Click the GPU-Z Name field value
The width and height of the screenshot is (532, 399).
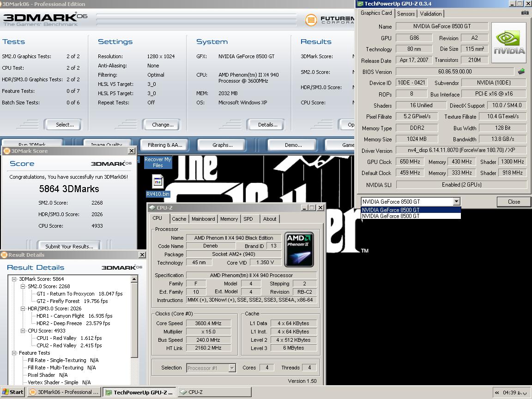click(x=442, y=26)
